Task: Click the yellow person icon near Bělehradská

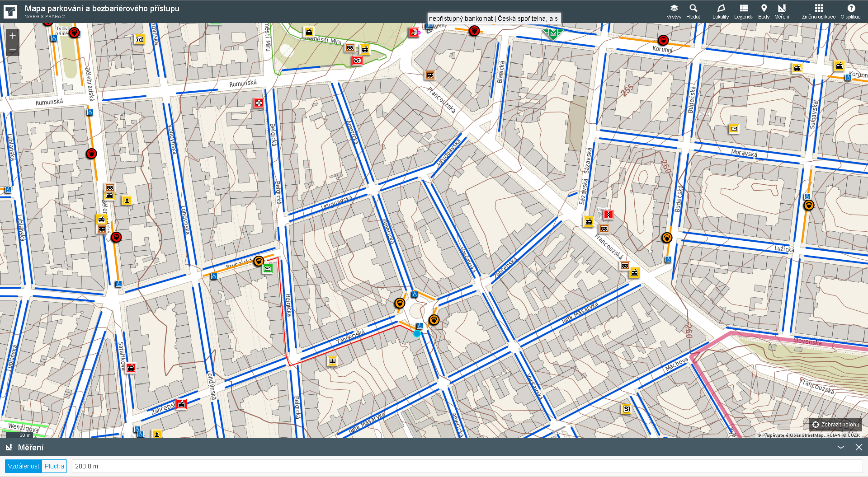Action: pyautogui.click(x=127, y=200)
